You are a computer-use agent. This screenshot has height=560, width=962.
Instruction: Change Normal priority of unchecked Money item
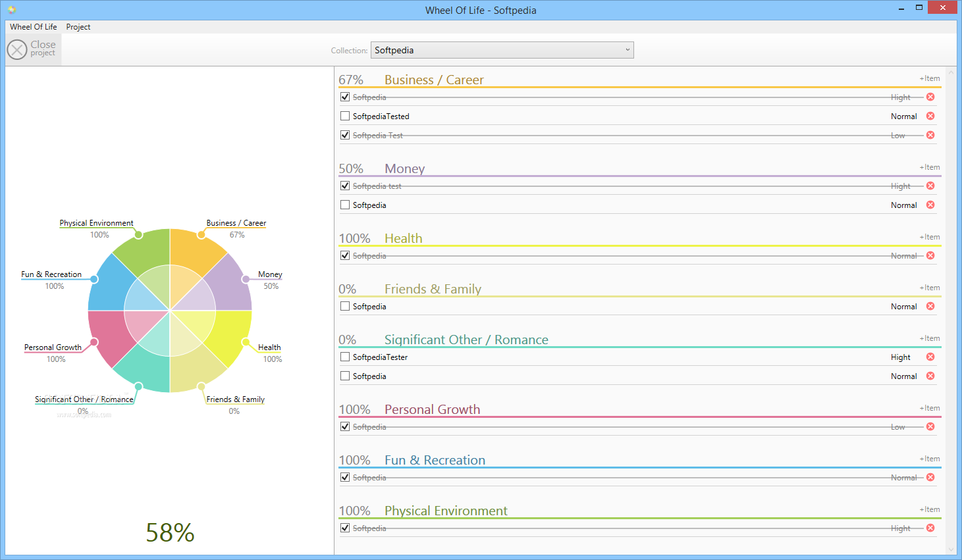click(903, 205)
